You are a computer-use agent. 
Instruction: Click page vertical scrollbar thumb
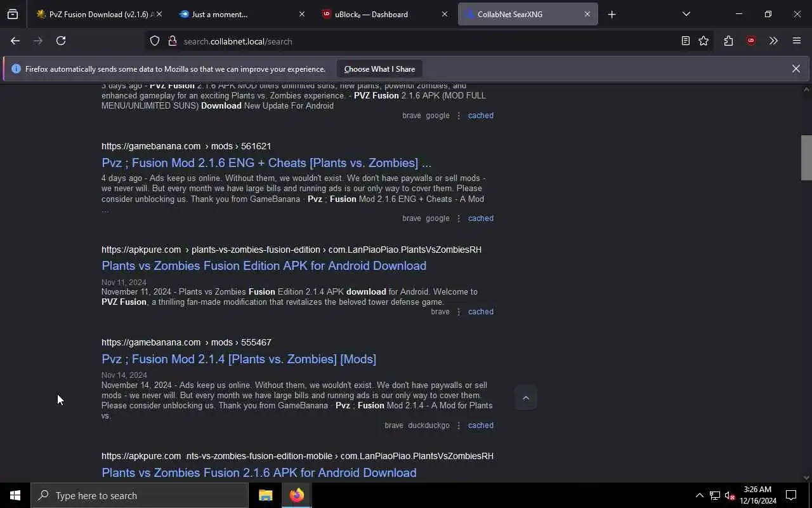806,157
